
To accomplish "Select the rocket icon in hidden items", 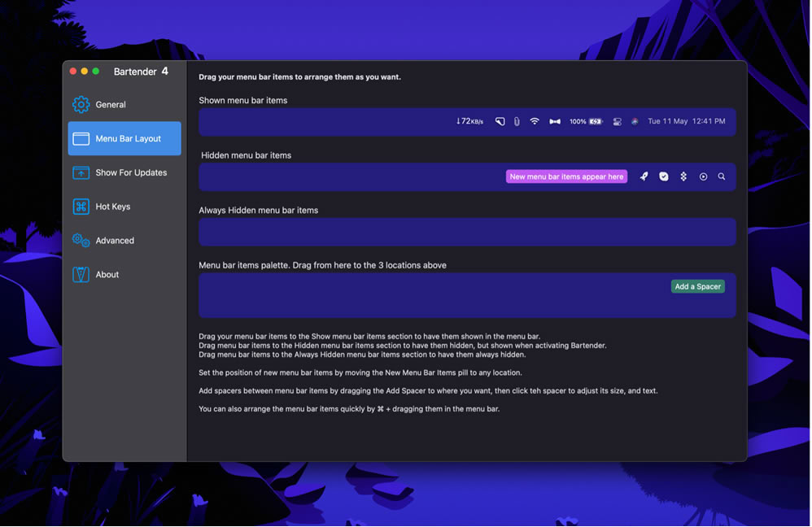I will pyautogui.click(x=644, y=176).
